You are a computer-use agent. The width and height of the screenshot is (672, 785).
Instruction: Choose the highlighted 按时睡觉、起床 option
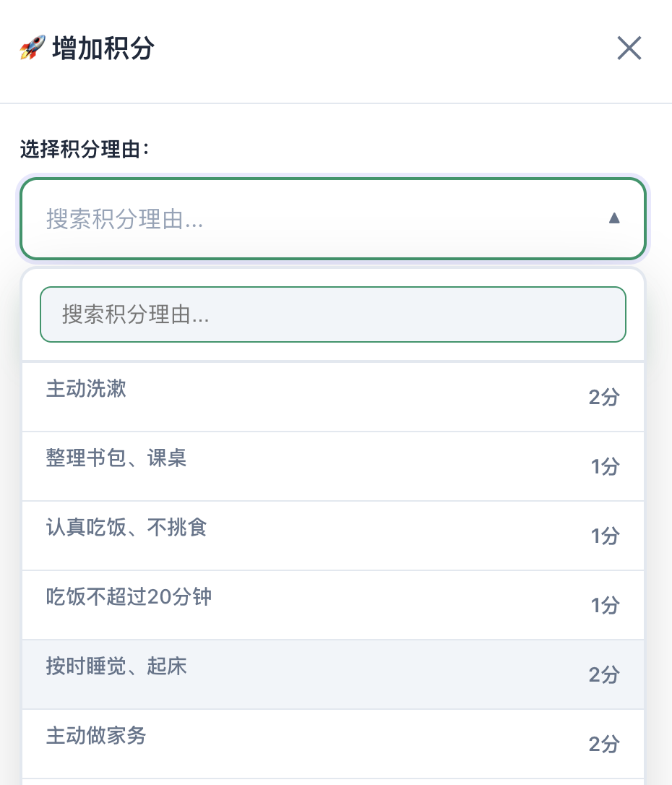click(x=116, y=666)
